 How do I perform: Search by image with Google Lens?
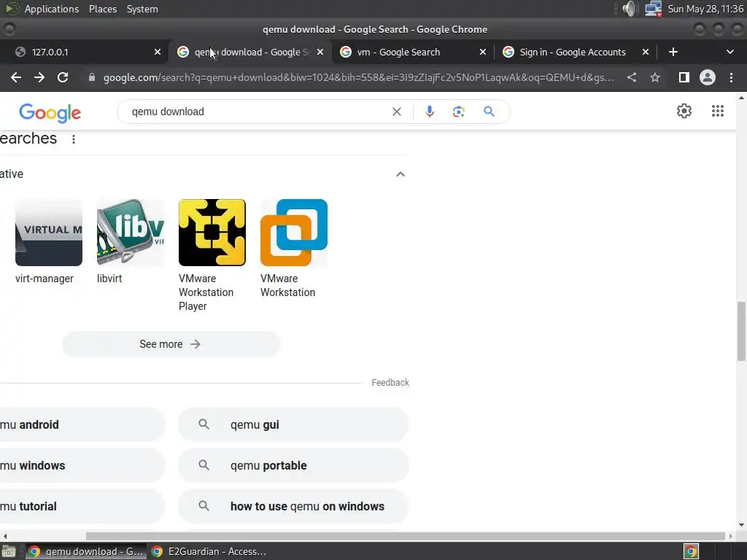[459, 112]
